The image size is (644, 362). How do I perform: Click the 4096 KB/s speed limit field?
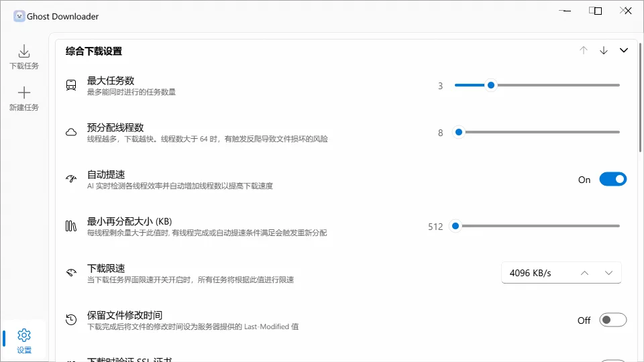(561, 273)
